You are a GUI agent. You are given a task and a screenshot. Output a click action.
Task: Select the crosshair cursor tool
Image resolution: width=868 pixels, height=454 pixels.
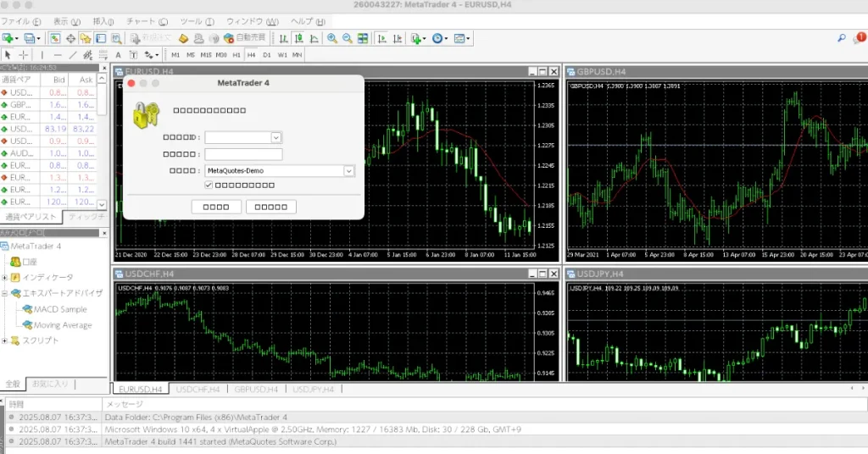24,55
